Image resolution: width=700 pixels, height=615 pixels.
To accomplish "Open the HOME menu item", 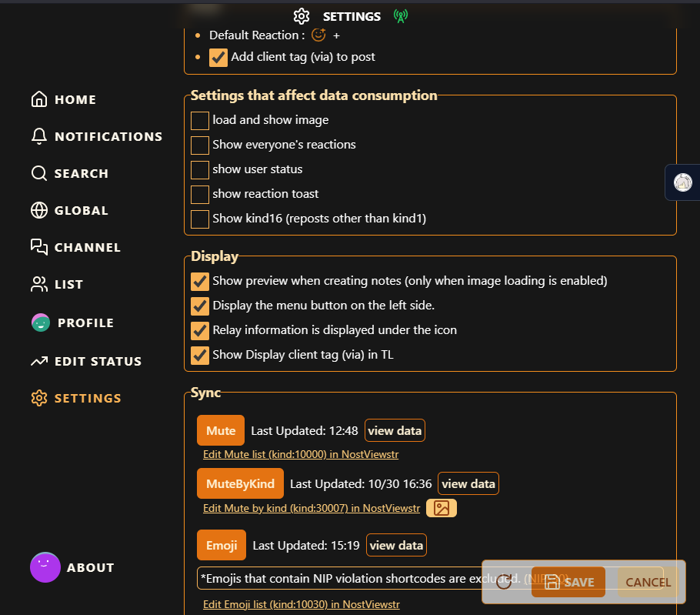I will point(63,99).
